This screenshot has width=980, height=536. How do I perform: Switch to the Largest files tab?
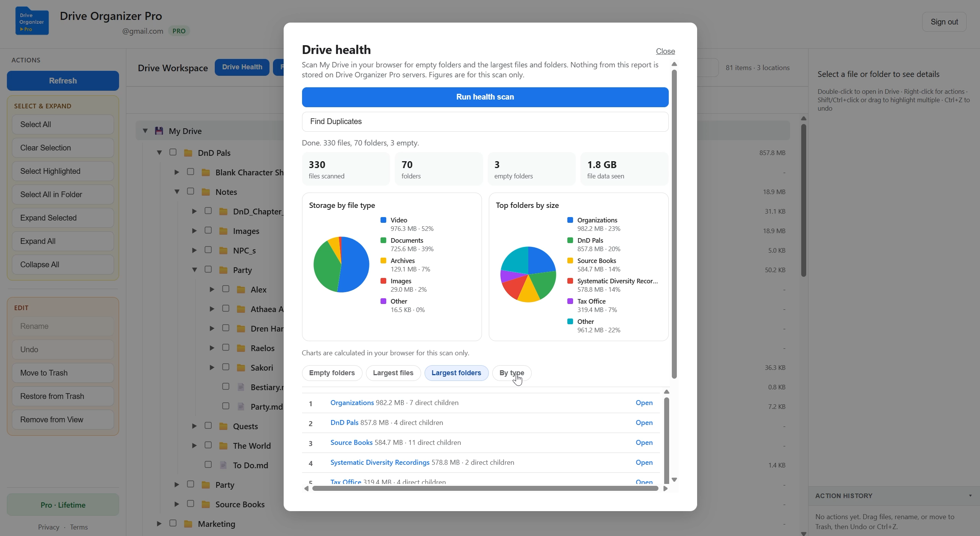pos(393,373)
